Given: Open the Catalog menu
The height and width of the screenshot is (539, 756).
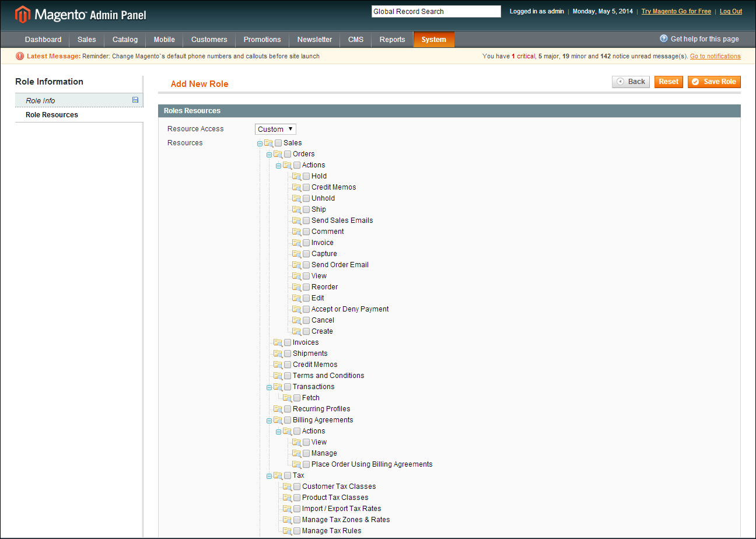Looking at the screenshot, I should pos(125,40).
